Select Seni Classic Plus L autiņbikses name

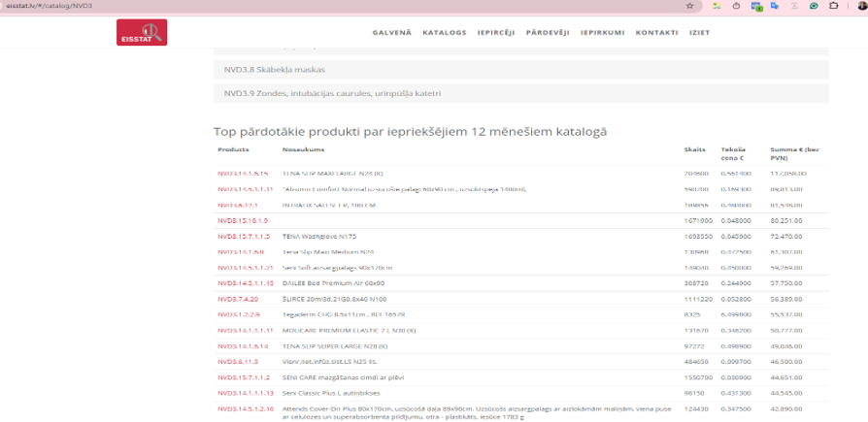(x=333, y=393)
